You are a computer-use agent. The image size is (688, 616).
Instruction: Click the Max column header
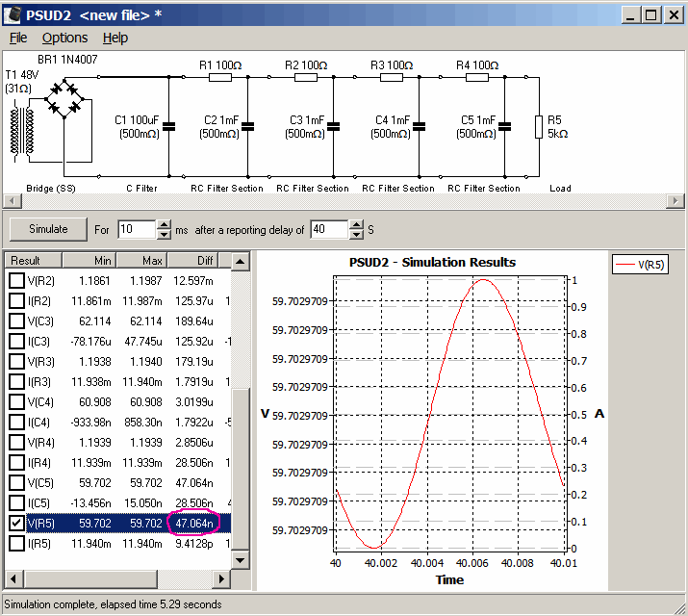(x=141, y=260)
